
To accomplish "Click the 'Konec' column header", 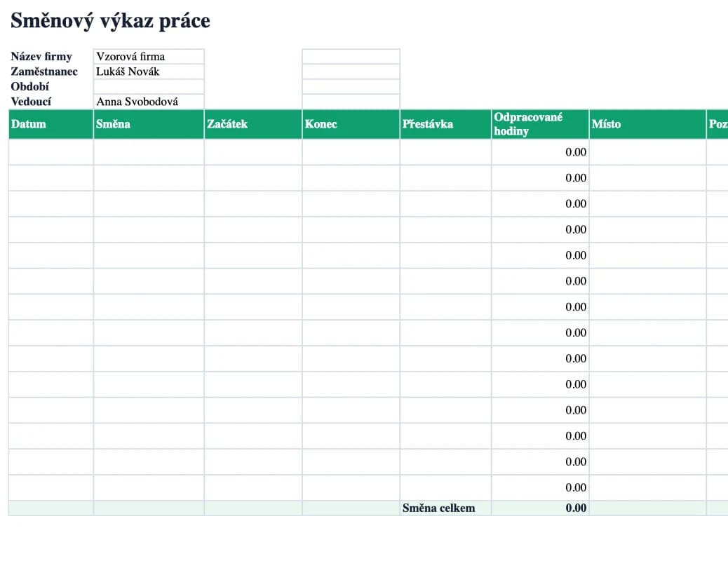I will [351, 124].
